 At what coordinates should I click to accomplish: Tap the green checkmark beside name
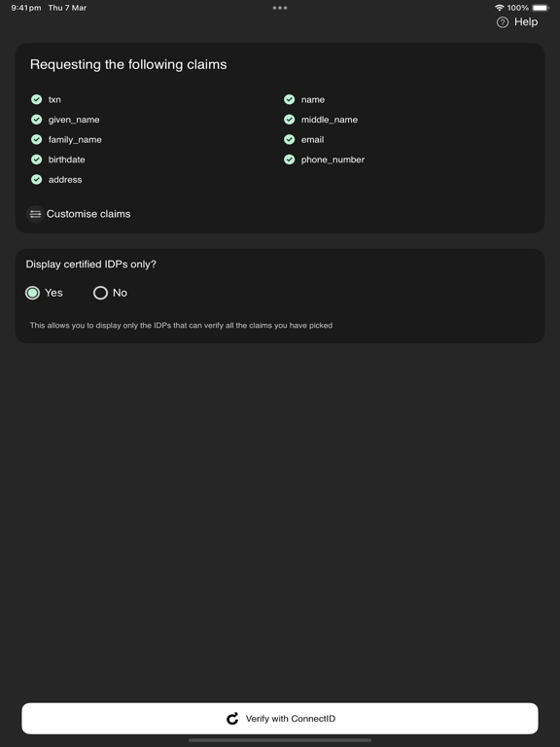coord(290,99)
